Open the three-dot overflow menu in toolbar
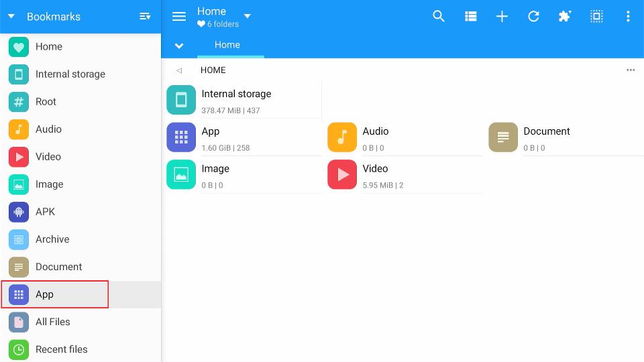644x362 pixels. tap(628, 16)
